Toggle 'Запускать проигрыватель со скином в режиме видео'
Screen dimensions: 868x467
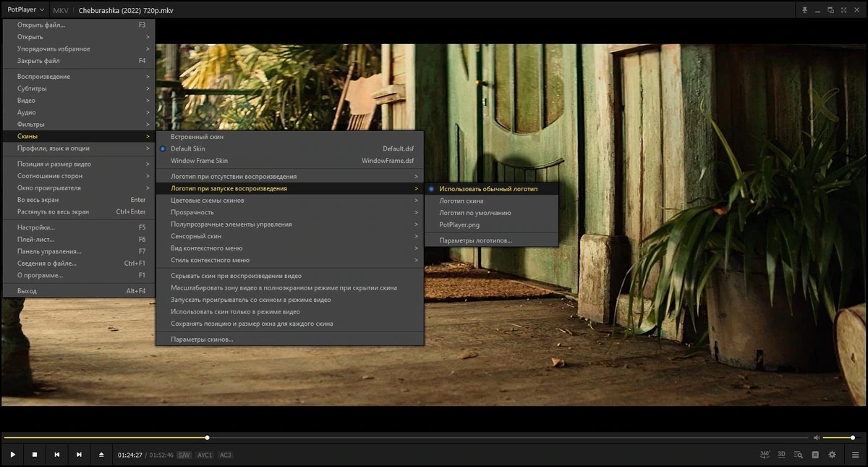pos(290,300)
